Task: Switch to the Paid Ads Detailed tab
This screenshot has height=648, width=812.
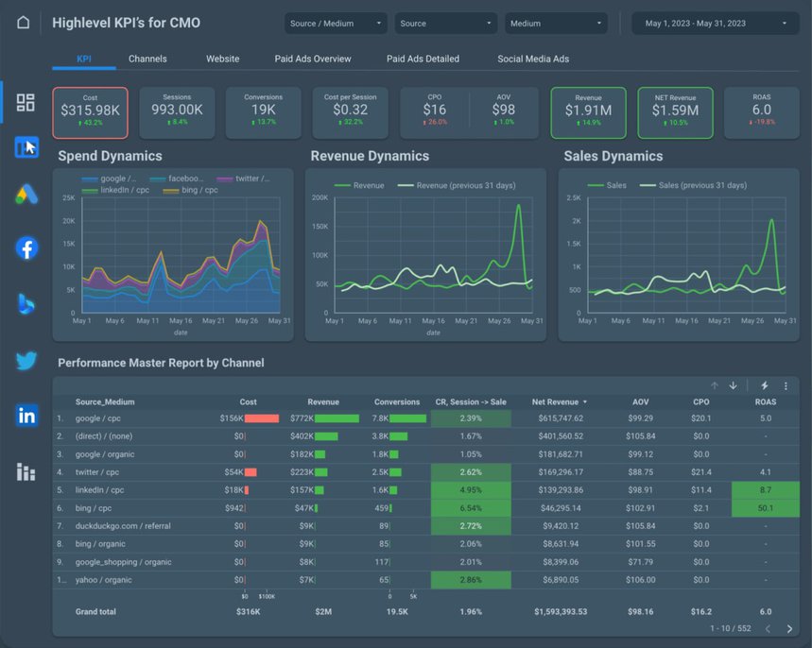Action: point(423,59)
